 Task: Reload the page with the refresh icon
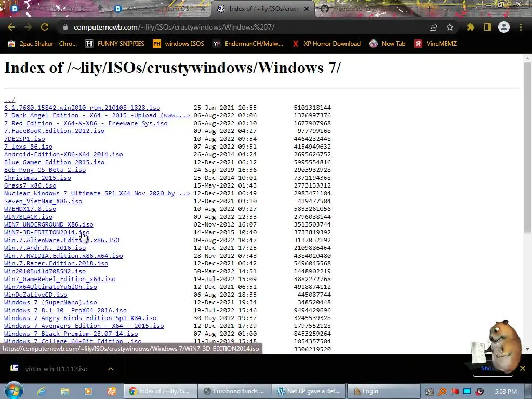[45, 27]
